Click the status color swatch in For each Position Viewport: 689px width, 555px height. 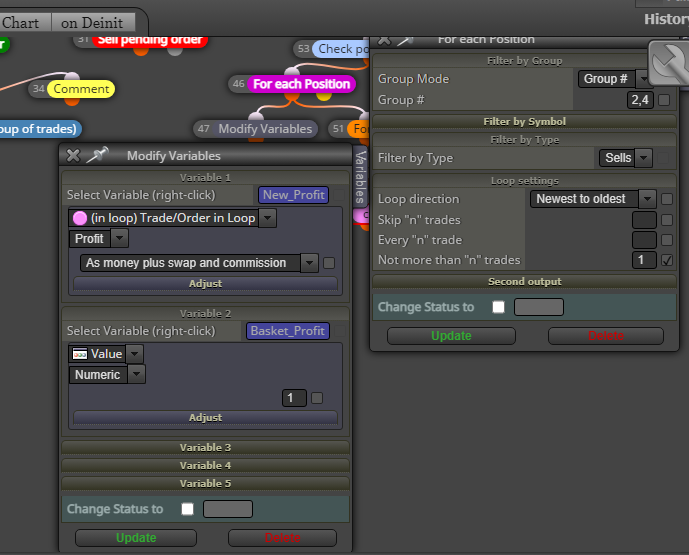pyautogui.click(x=539, y=307)
